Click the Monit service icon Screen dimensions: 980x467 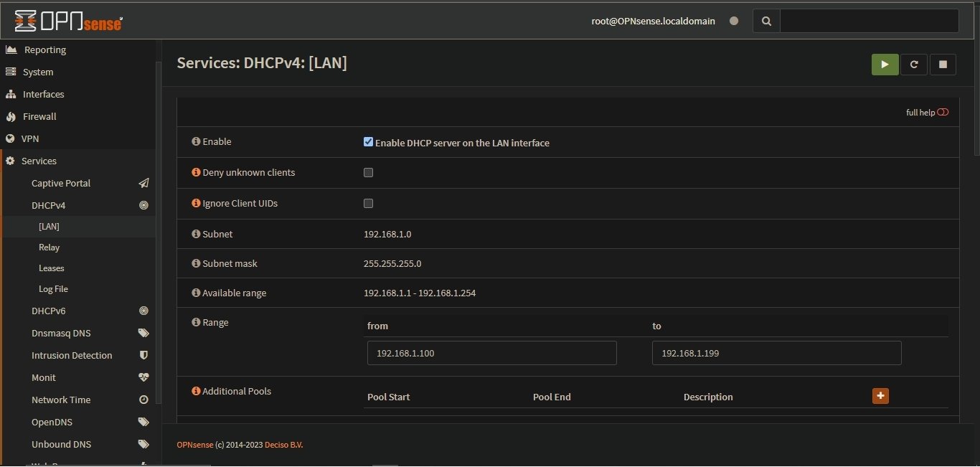[x=143, y=377]
